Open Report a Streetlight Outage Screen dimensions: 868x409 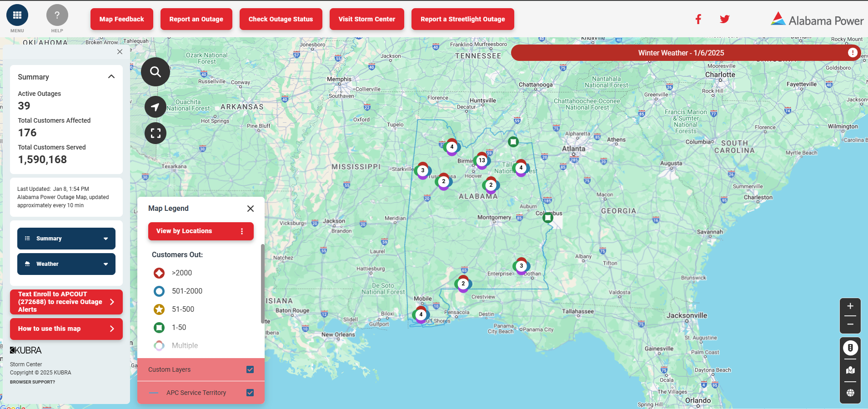(463, 19)
